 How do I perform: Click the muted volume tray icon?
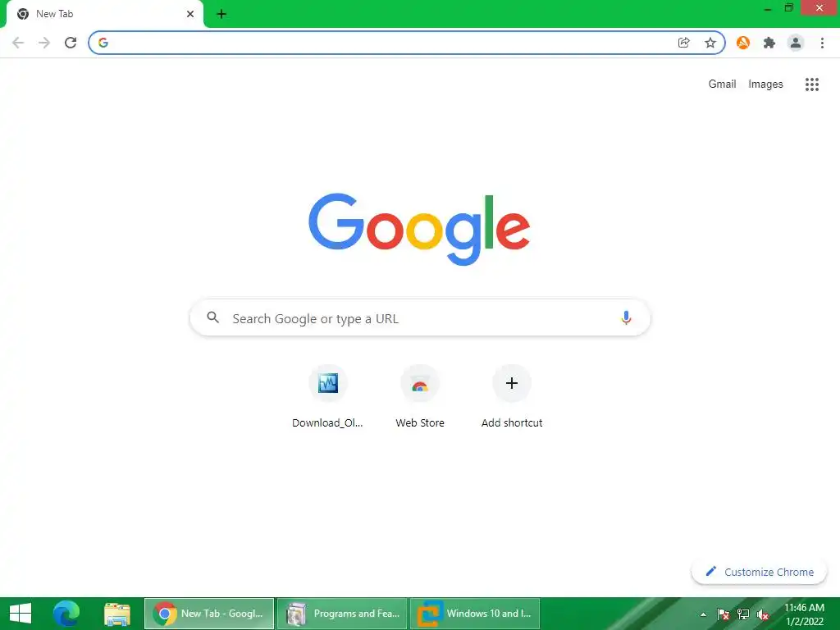tap(763, 614)
